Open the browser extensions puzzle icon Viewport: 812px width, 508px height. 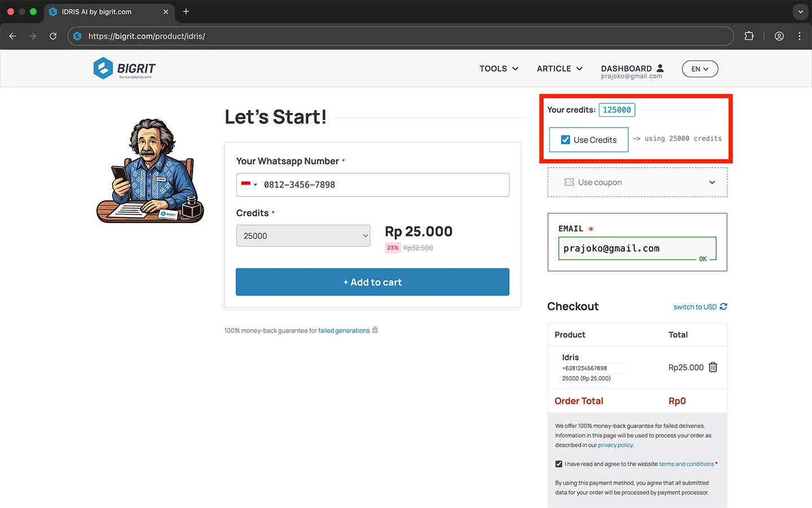pyautogui.click(x=749, y=36)
